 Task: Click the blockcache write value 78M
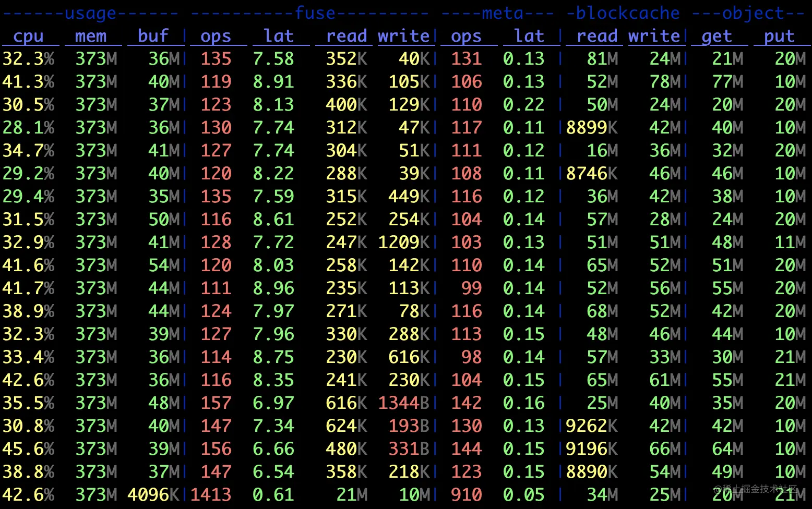coord(665,82)
